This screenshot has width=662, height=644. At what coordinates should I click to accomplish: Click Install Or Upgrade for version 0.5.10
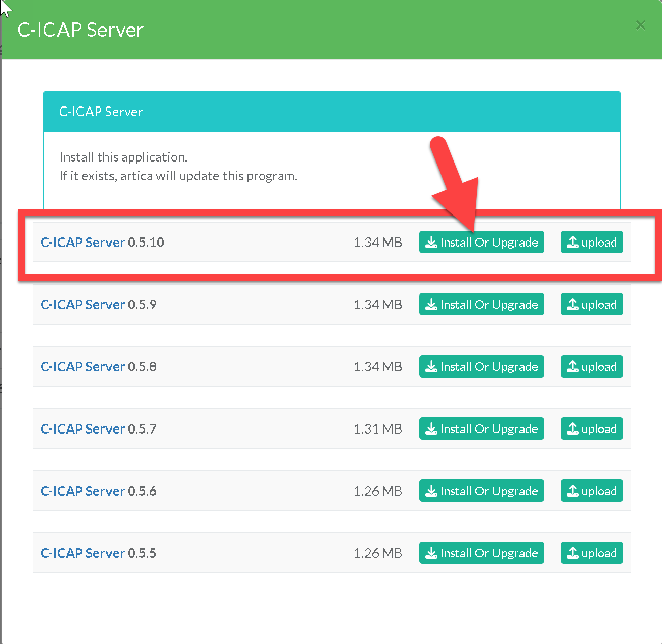481,243
